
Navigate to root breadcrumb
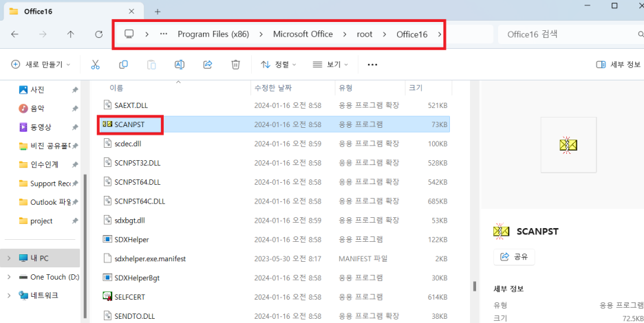pos(365,34)
